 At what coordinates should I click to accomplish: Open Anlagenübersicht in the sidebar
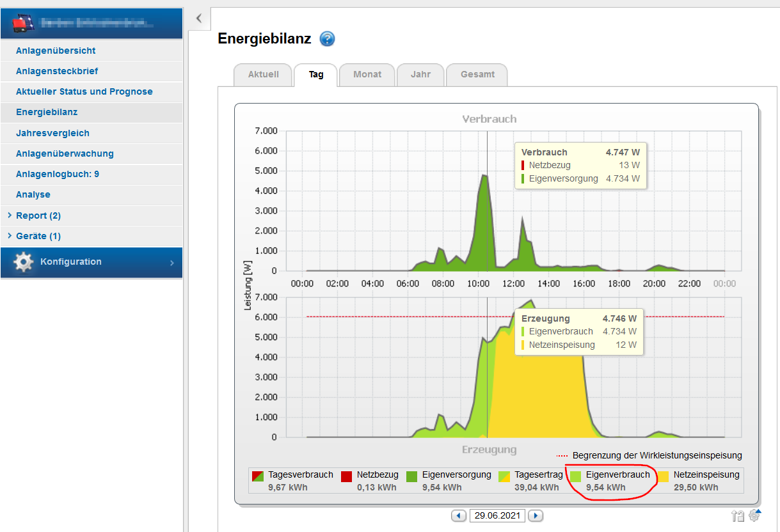(x=92, y=51)
